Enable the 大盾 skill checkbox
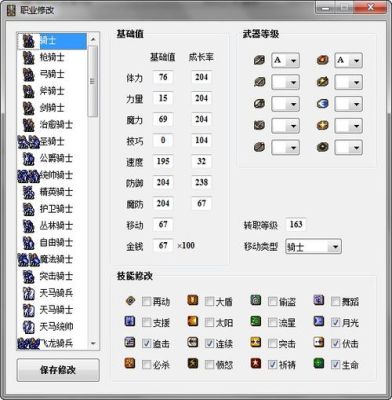The image size is (392, 400). pyautogui.click(x=209, y=302)
